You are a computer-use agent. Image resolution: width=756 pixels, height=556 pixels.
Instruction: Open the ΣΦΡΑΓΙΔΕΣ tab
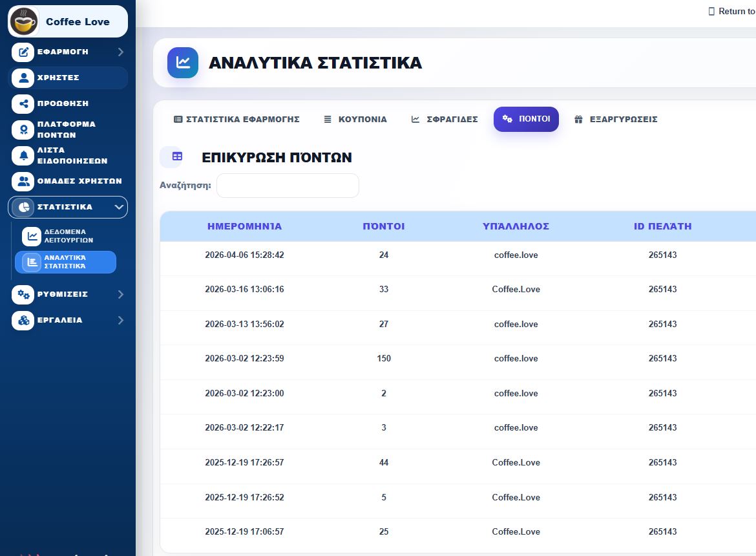pyautogui.click(x=444, y=119)
